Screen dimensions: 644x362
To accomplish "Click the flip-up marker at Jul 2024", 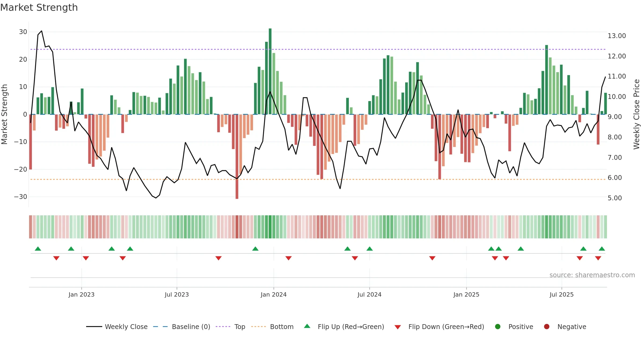I will point(369,249).
